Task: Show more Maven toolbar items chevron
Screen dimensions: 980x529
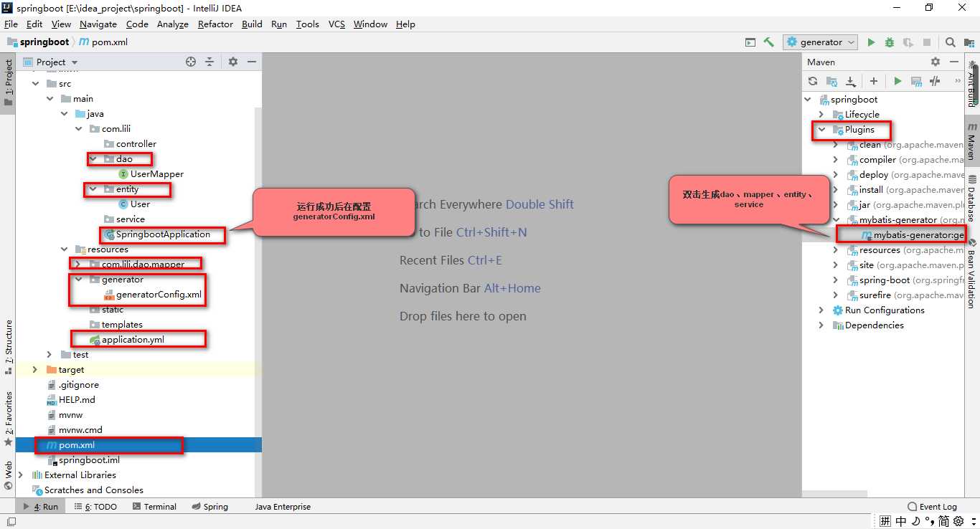Action: (x=958, y=81)
